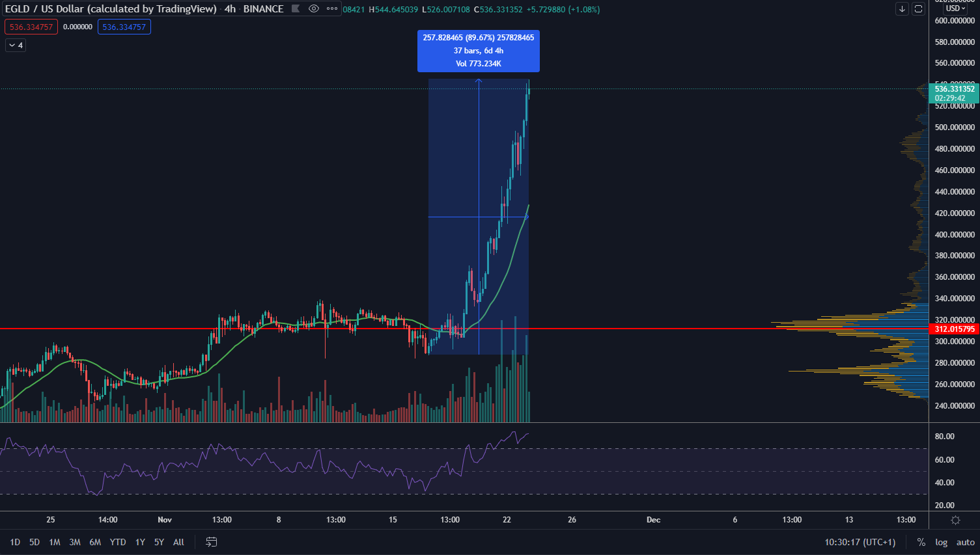This screenshot has width=980, height=555.
Task: Open chart settings gear at bottom right
Action: [955, 520]
